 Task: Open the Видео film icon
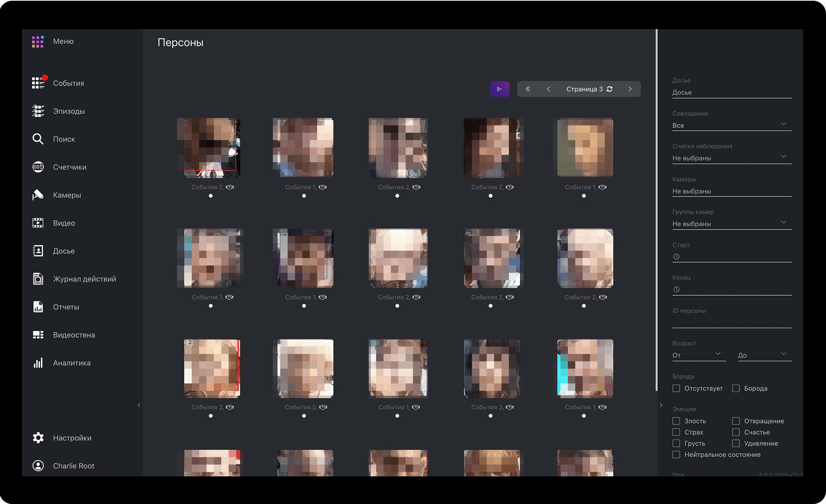point(38,223)
